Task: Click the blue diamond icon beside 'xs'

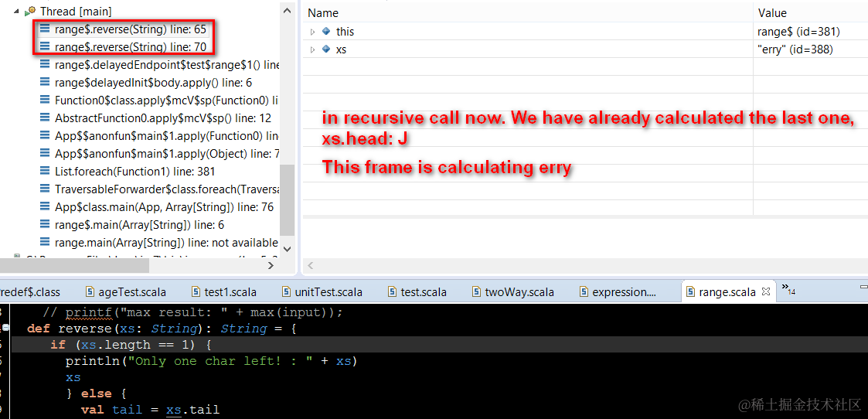Action: [326, 49]
